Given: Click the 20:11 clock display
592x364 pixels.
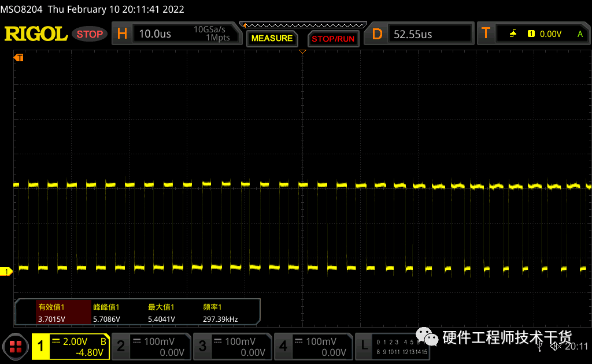Looking at the screenshot, I should 576,346.
